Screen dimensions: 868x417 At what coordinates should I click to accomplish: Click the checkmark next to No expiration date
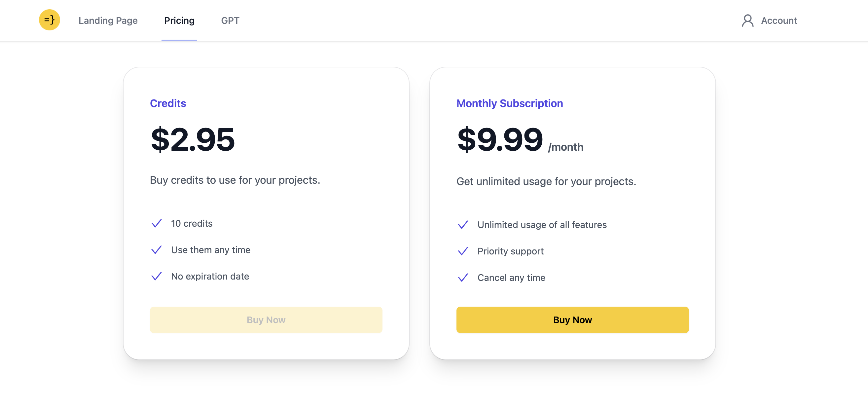[x=156, y=276]
